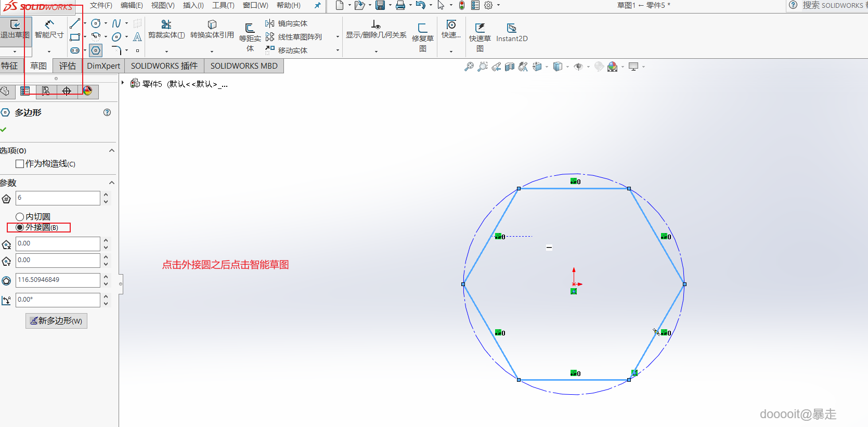
Task: Open the DimXpertManager crosshair tab icon
Action: click(x=67, y=91)
